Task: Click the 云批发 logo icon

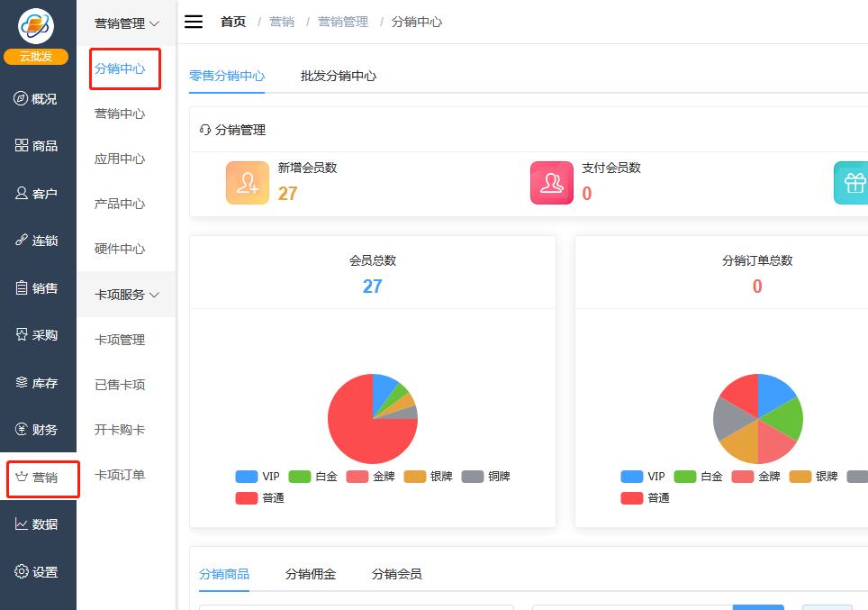Action: (37, 25)
